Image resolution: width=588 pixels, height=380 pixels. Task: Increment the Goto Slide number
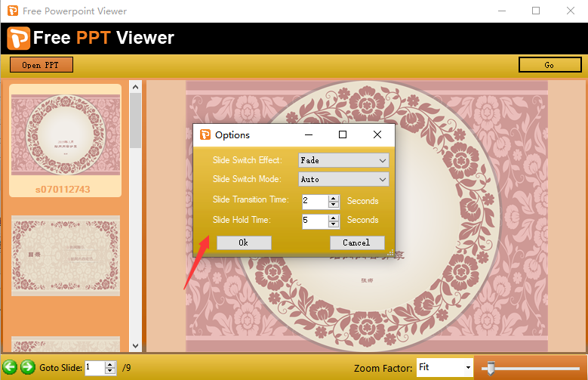click(x=110, y=364)
